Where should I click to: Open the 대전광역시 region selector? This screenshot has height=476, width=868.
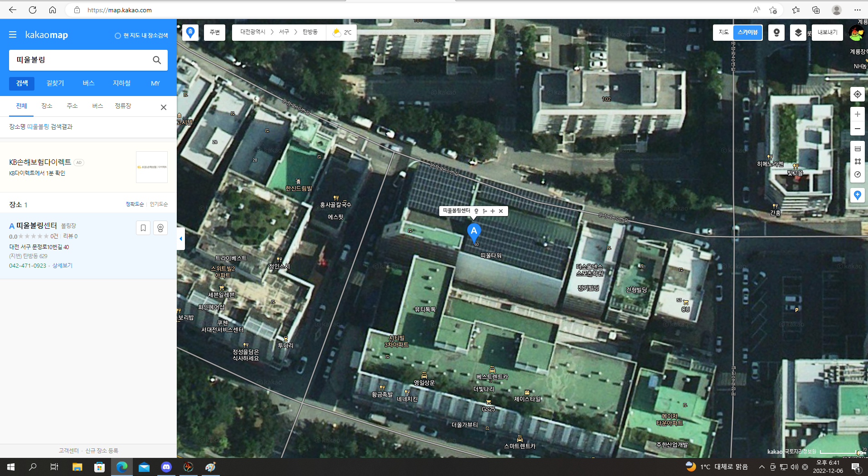252,32
